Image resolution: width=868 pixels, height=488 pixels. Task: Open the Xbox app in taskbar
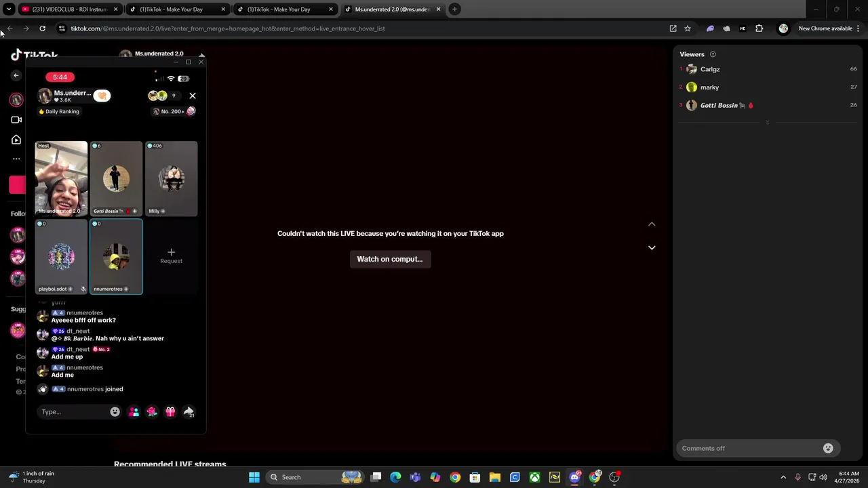[x=535, y=477]
